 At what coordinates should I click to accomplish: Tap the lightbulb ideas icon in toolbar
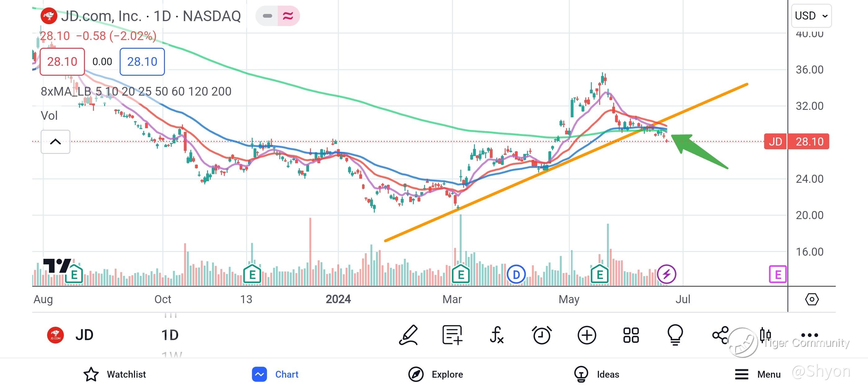tap(675, 335)
